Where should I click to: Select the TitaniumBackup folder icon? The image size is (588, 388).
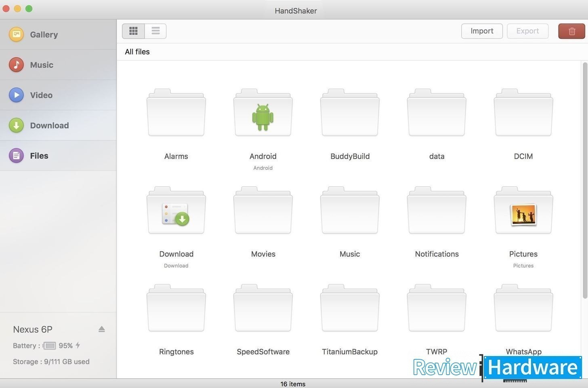(x=350, y=308)
